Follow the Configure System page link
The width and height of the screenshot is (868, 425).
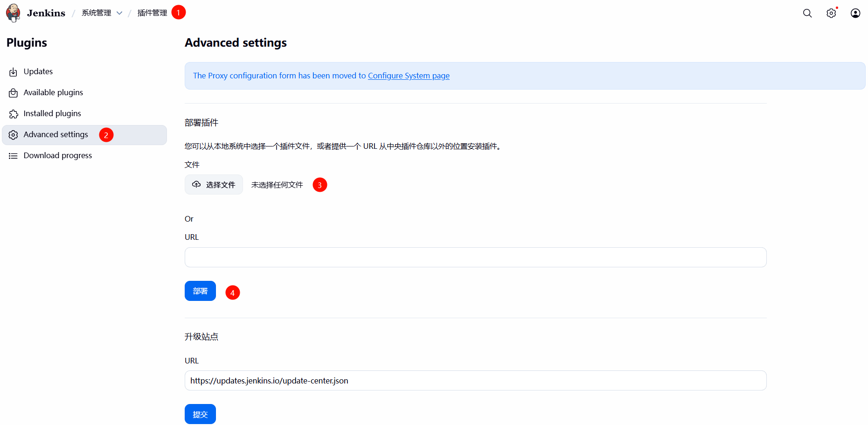point(409,76)
